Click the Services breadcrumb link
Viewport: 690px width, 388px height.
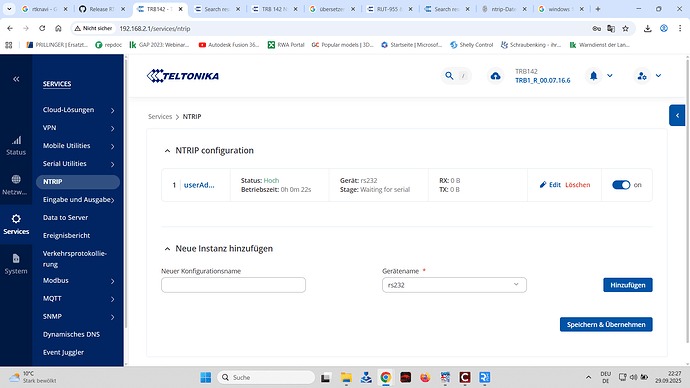click(160, 117)
